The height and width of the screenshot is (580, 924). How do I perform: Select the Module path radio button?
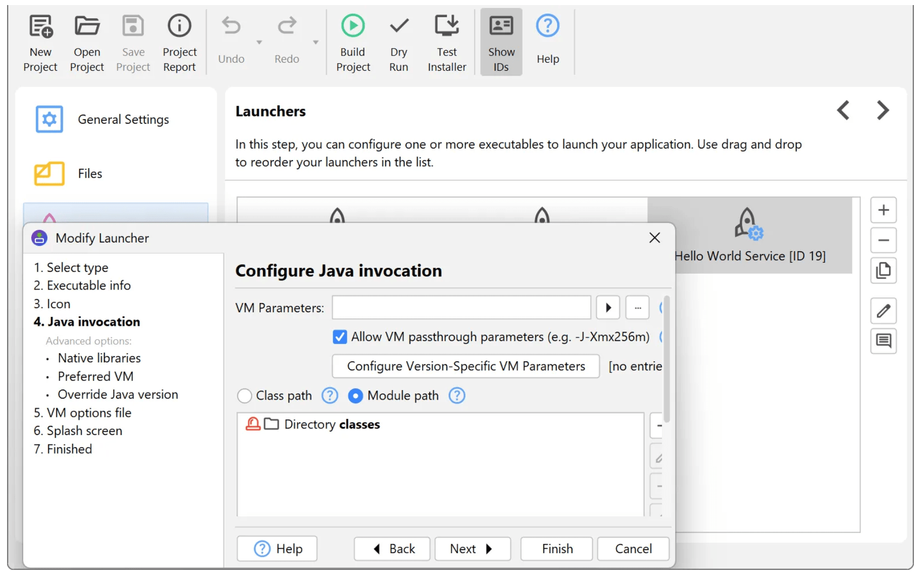[355, 396]
